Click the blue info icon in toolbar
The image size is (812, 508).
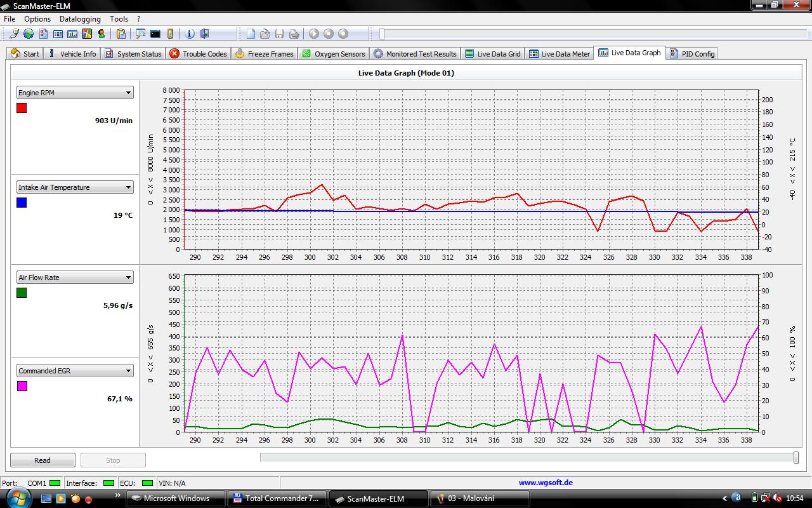[x=190, y=34]
